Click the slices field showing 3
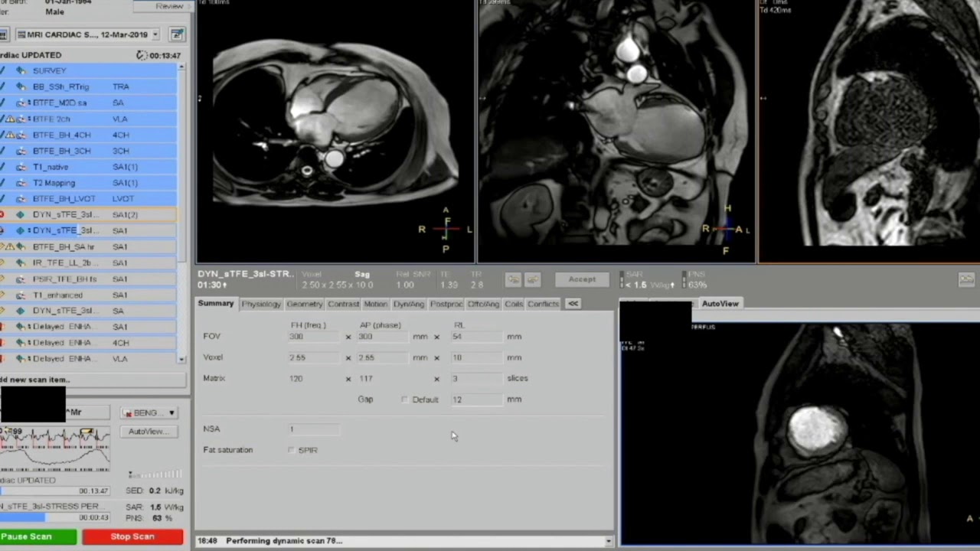This screenshot has height=551, width=980. coord(477,378)
